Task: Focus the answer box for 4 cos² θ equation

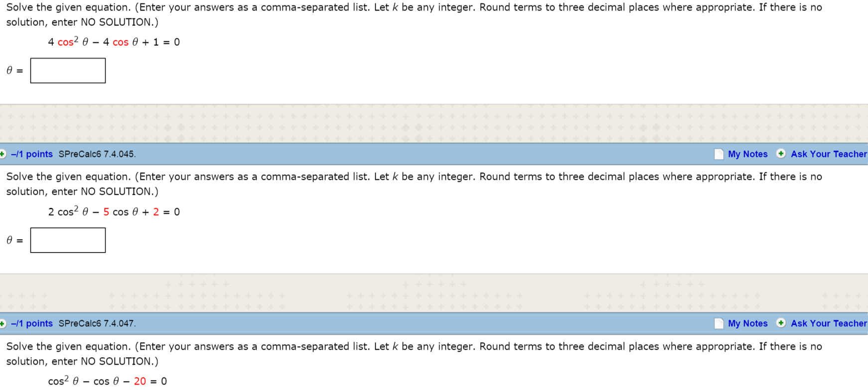Action: (68, 71)
